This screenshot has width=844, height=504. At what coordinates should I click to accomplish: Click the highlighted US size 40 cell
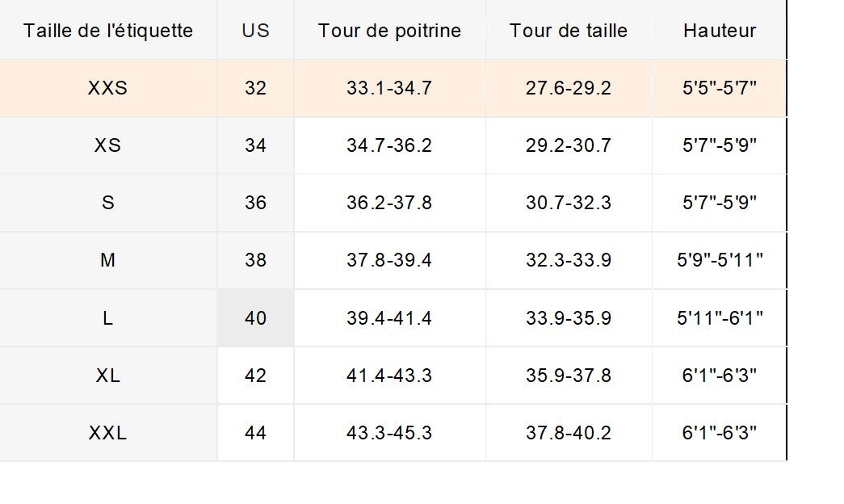pyautogui.click(x=255, y=318)
